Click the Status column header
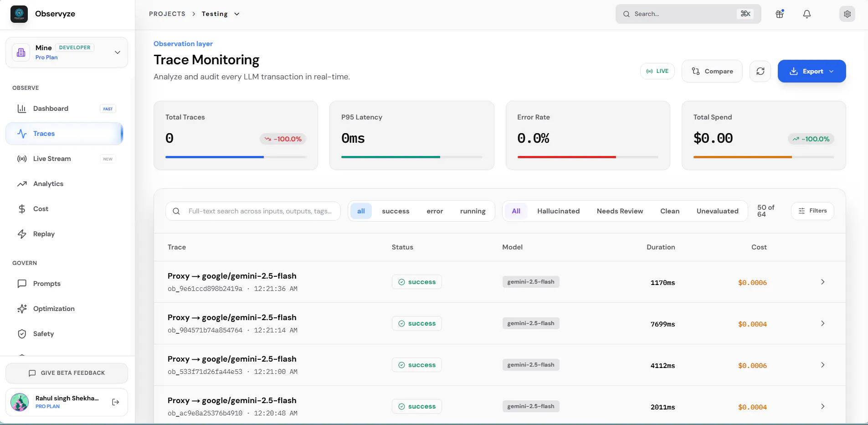This screenshot has width=868, height=425. (x=402, y=247)
